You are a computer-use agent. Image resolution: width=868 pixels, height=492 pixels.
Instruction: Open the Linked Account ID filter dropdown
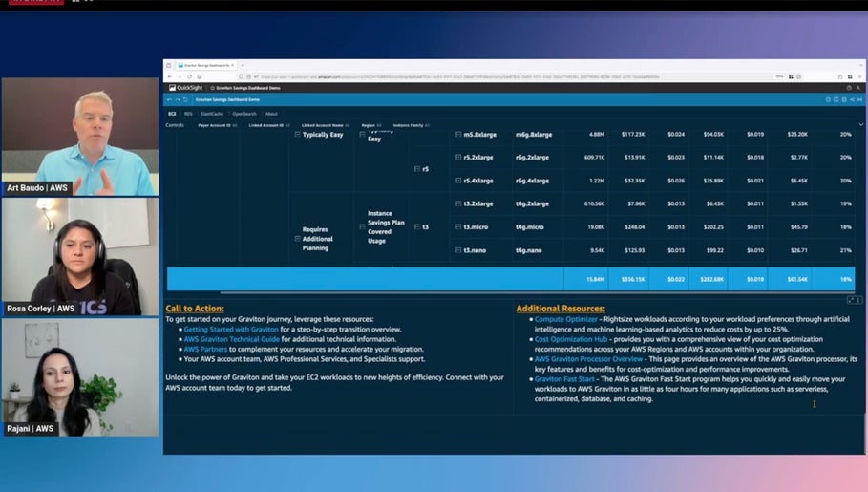pyautogui.click(x=269, y=125)
